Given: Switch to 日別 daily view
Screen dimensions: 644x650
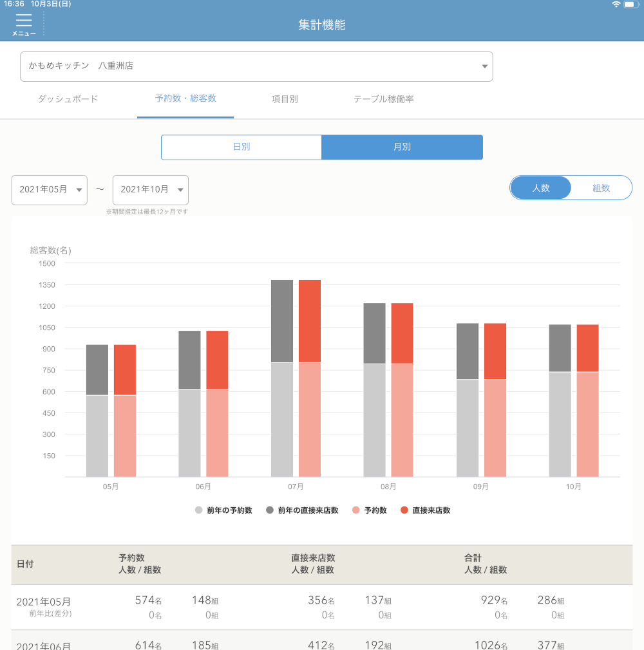Looking at the screenshot, I should pyautogui.click(x=241, y=147).
